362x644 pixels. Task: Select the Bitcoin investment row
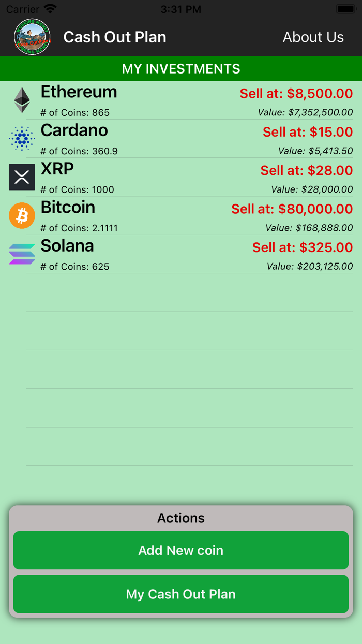(181, 215)
